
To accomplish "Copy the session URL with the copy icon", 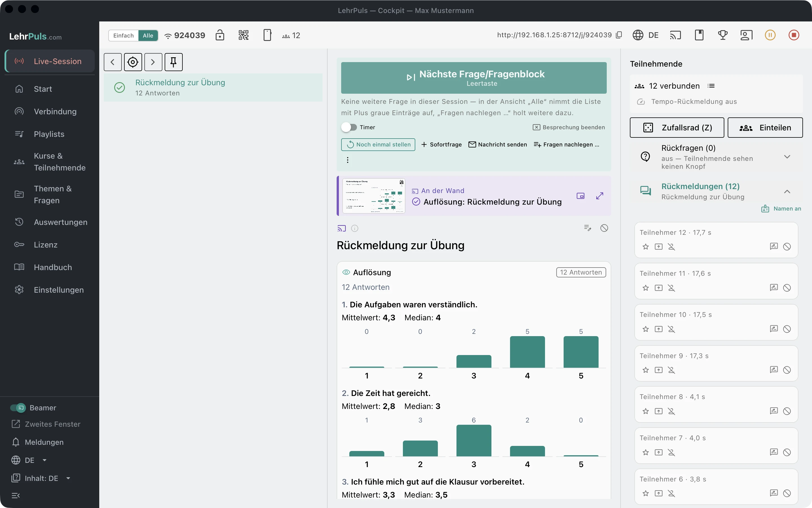I will click(619, 35).
